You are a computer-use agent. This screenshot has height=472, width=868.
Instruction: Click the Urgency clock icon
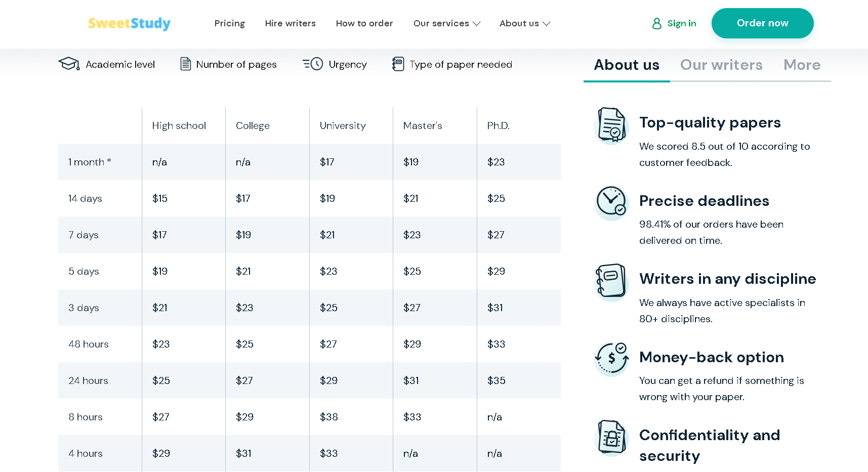coord(313,64)
